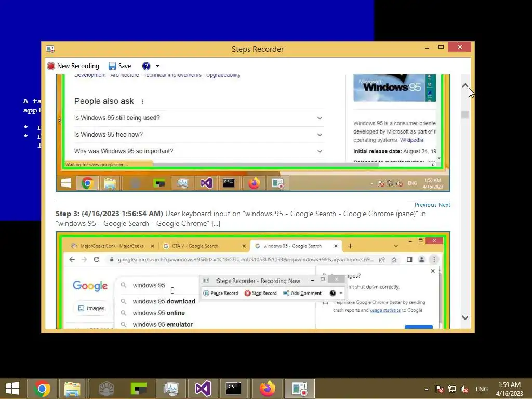Expand 'Is Windows 95 still being used?' chevron

pyautogui.click(x=320, y=118)
